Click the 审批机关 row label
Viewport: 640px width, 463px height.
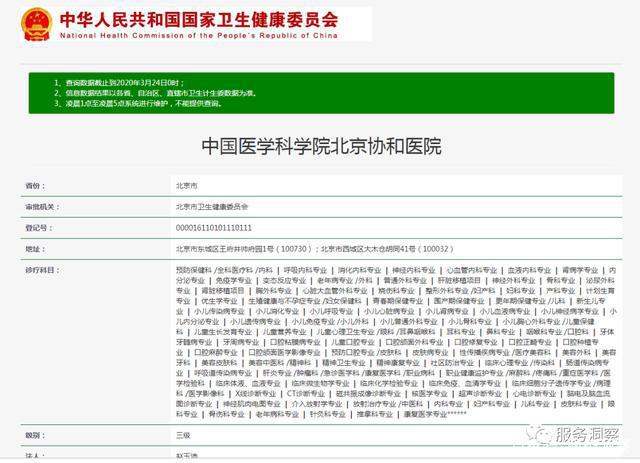(x=38, y=207)
